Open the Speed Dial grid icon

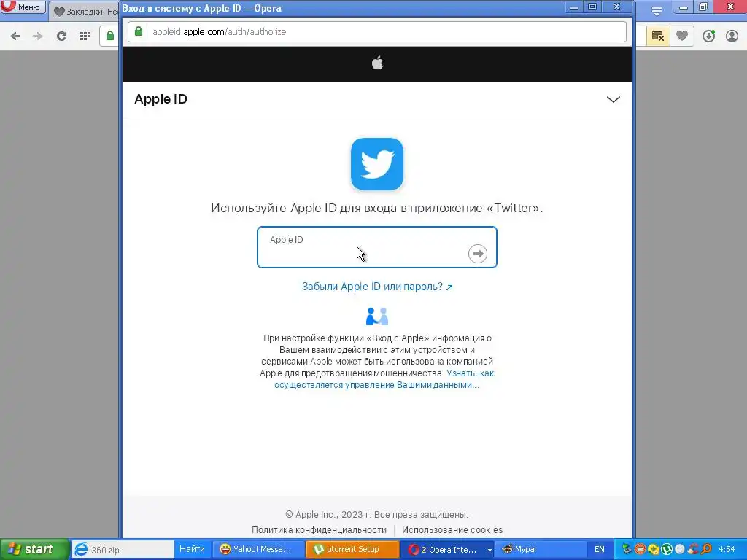85,36
